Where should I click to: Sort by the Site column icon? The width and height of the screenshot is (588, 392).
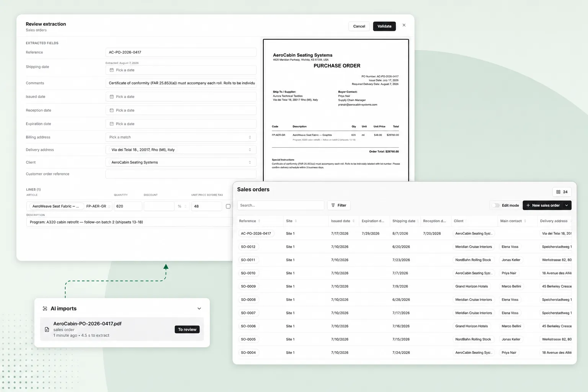pos(296,221)
